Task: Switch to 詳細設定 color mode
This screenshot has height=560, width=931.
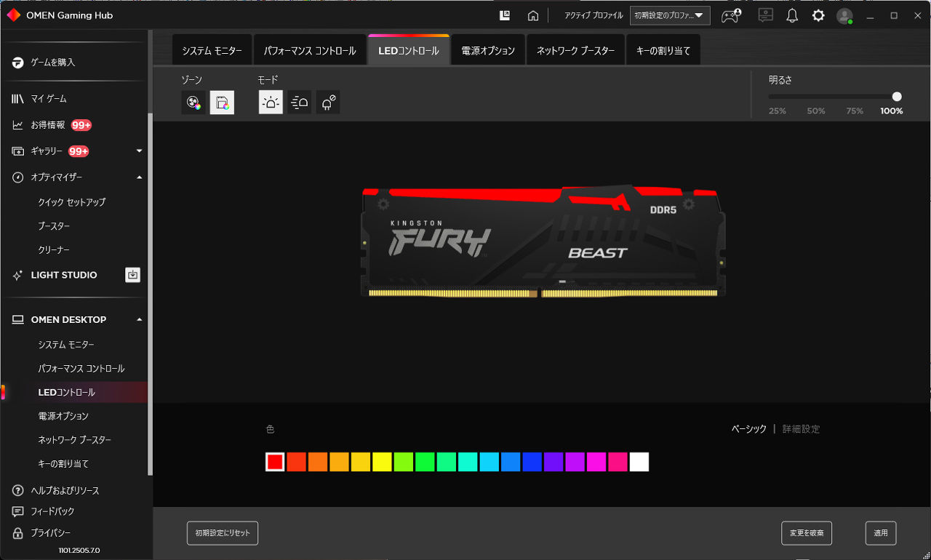Action: pos(801,429)
